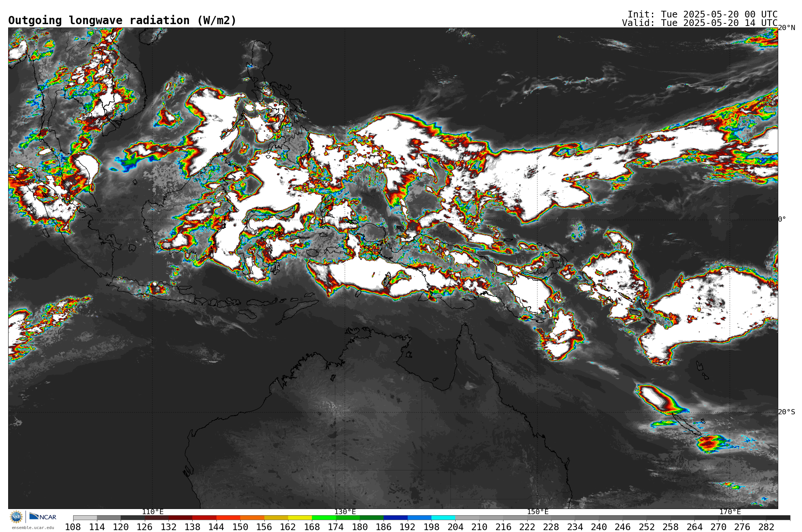Click the 20°N latitude label
This screenshot has width=802, height=532.
[x=786, y=28]
